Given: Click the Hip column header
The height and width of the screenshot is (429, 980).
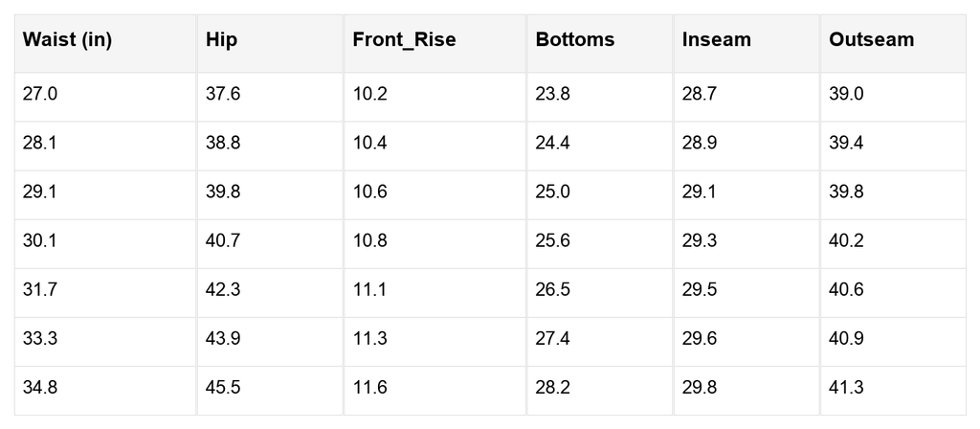Looking at the screenshot, I should pos(222,40).
